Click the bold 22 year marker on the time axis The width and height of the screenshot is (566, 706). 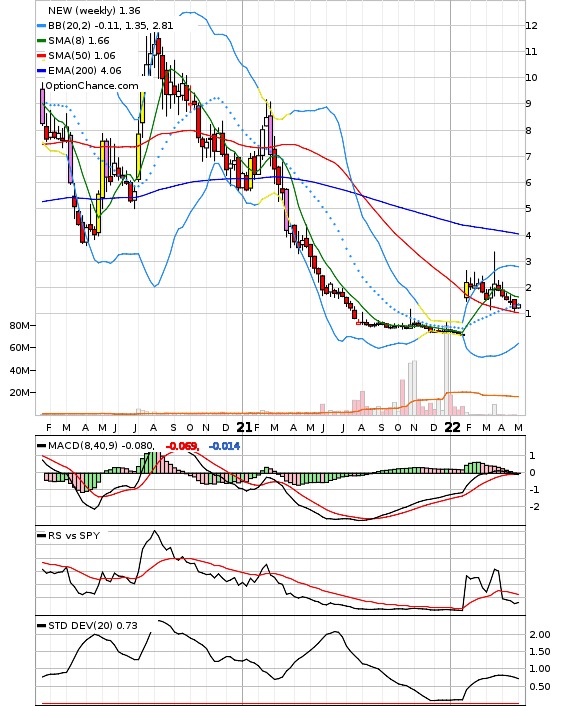point(453,427)
